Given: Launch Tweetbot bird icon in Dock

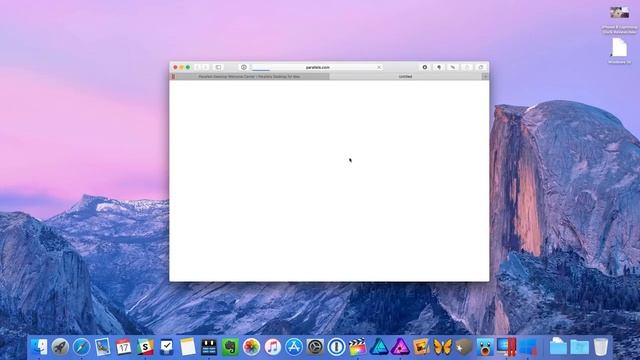Looking at the screenshot, I should [x=485, y=347].
